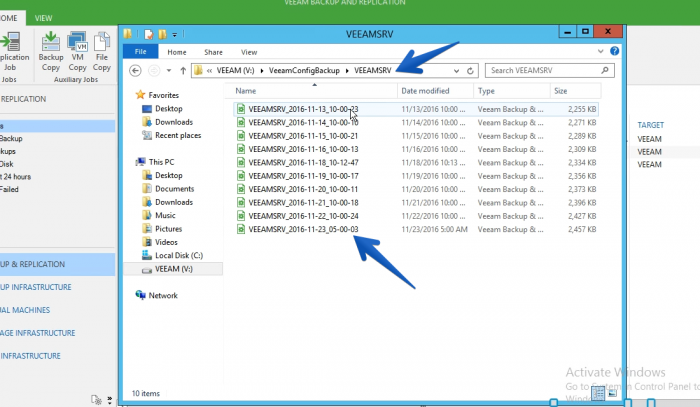700x407 pixels.
Task: Open Downloads under Favorites
Action: click(174, 122)
